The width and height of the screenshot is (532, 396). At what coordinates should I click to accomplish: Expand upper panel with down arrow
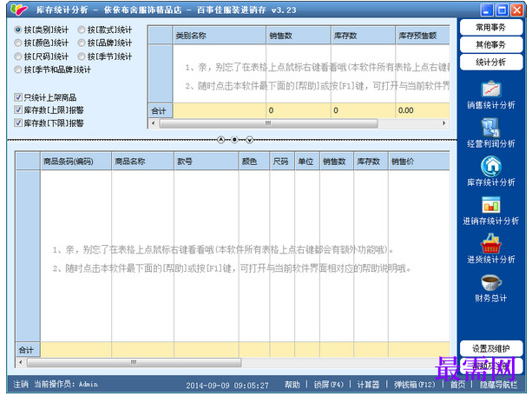click(x=249, y=140)
